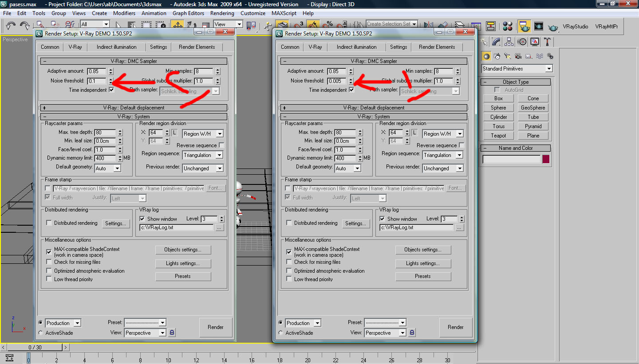This screenshot has width=639, height=364.
Task: Click the Teapot primitive button
Action: point(498,136)
